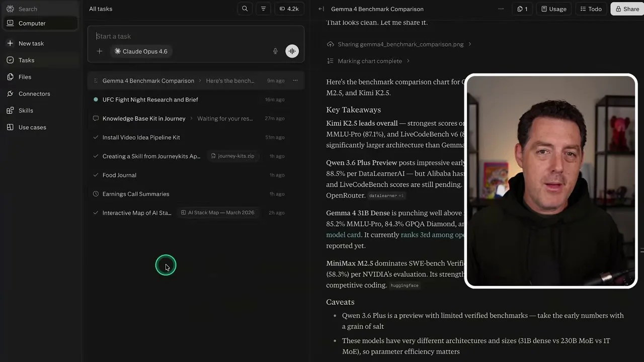Open the Computer sidebar entry
Image resolution: width=644 pixels, height=362 pixels.
click(x=40, y=23)
